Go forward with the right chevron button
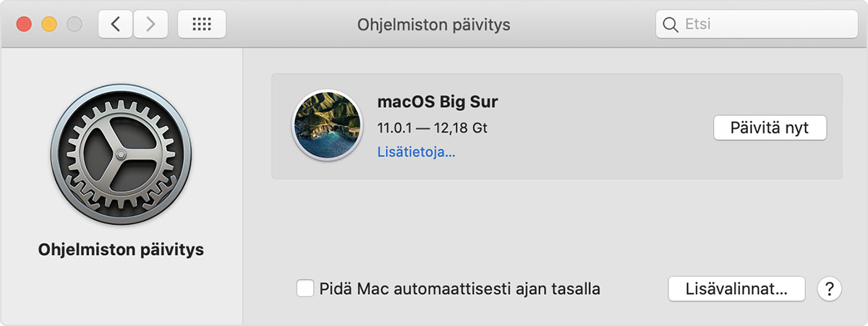This screenshot has height=326, width=868. pyautogui.click(x=150, y=24)
